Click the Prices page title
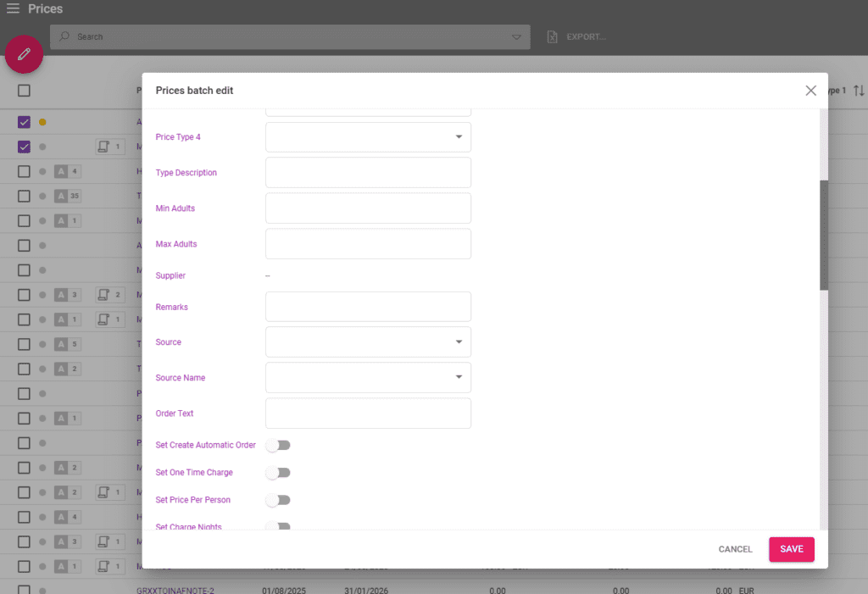 tap(46, 8)
